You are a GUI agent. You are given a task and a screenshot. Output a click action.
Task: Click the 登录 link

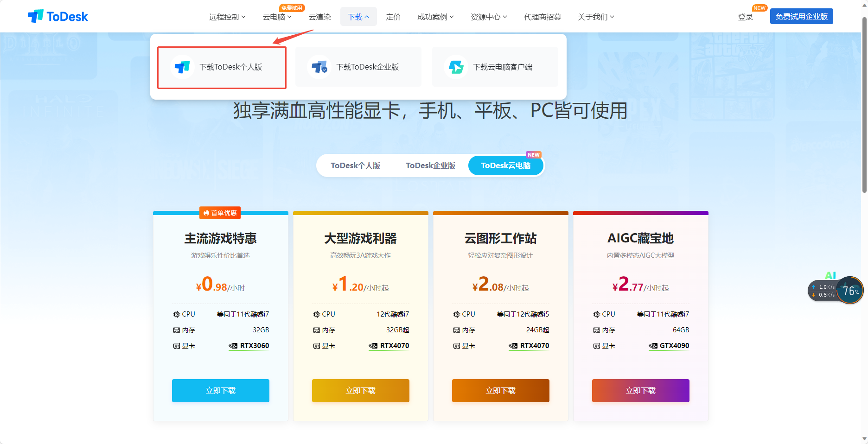pyautogui.click(x=746, y=17)
